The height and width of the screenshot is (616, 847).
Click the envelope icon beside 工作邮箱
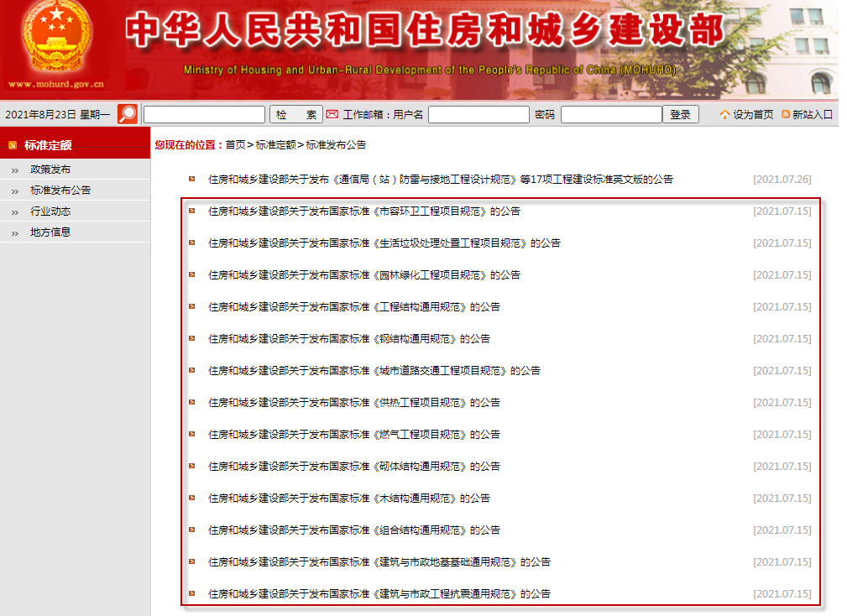331,112
